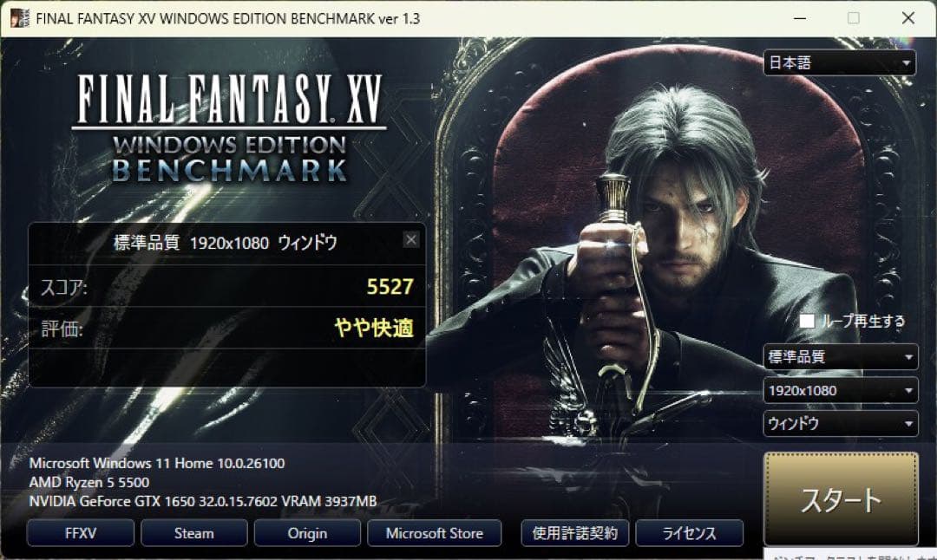Go to the Steam store button
937x560 pixels.
[x=194, y=533]
